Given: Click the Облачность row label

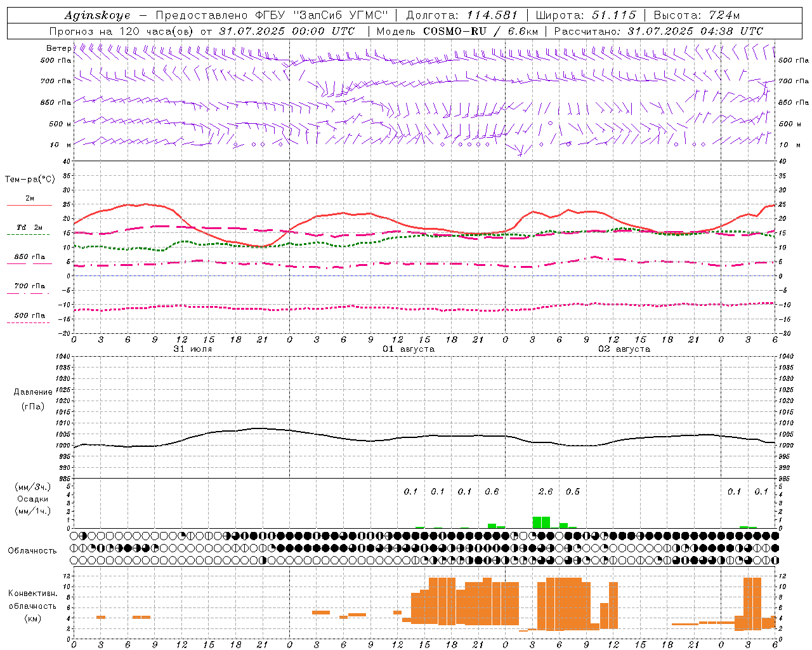Looking at the screenshot, I should tap(32, 550).
